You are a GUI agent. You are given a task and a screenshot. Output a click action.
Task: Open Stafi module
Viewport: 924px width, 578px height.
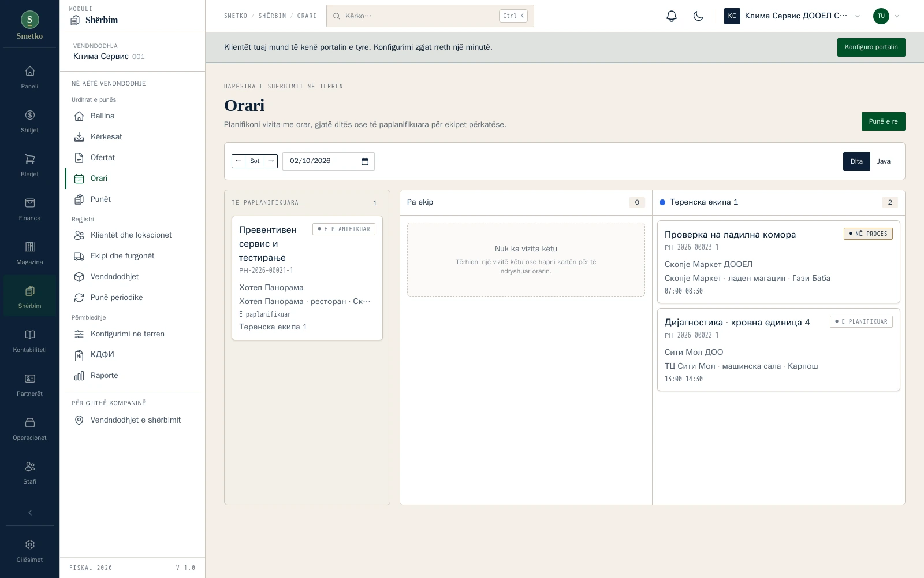point(29,473)
